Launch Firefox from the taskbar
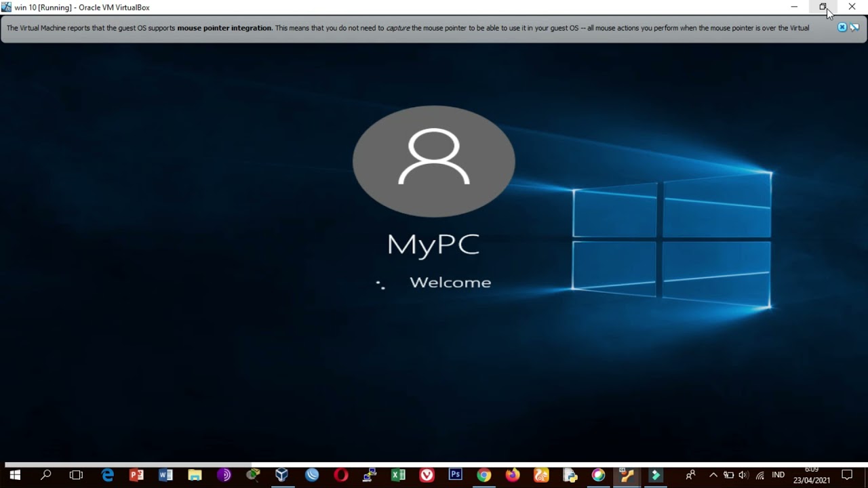This screenshot has height=488, width=868. click(x=512, y=475)
